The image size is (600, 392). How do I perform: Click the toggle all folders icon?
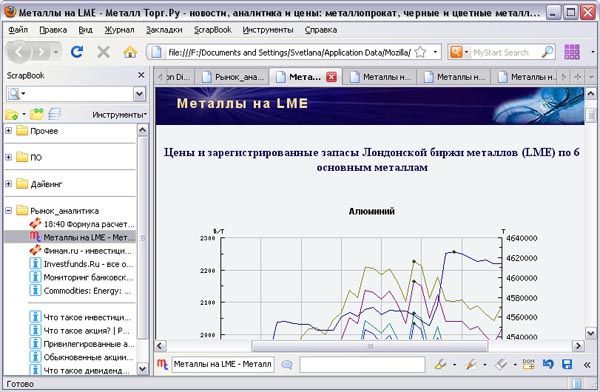(55, 114)
